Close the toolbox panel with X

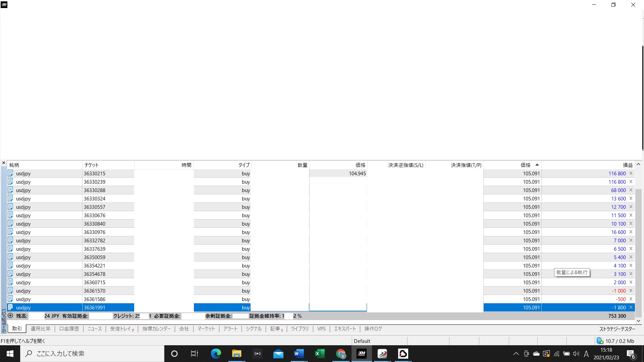[4, 163]
